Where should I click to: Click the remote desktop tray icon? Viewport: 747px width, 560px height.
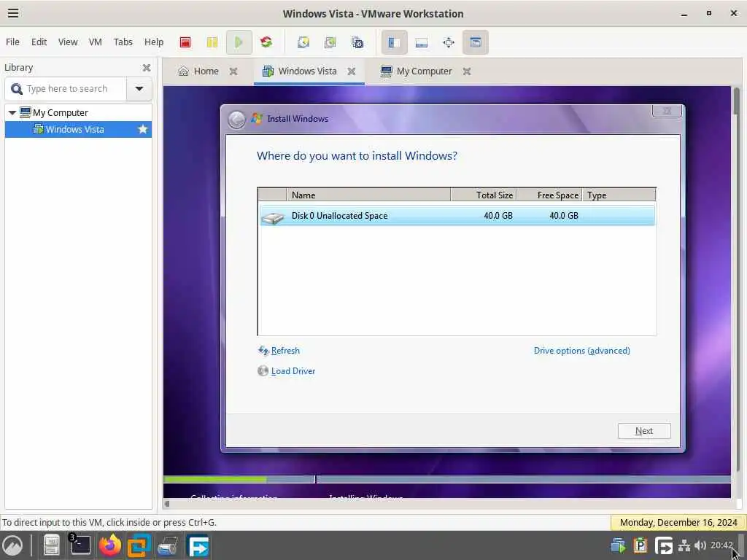(x=663, y=545)
